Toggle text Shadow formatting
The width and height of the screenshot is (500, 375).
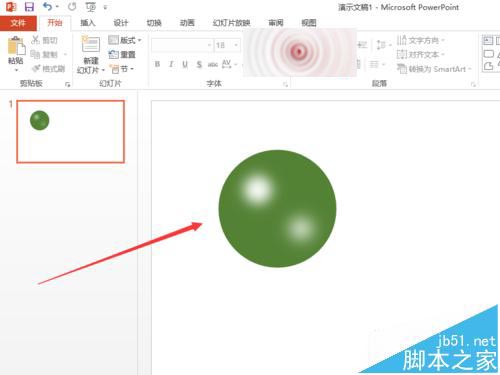coord(199,64)
